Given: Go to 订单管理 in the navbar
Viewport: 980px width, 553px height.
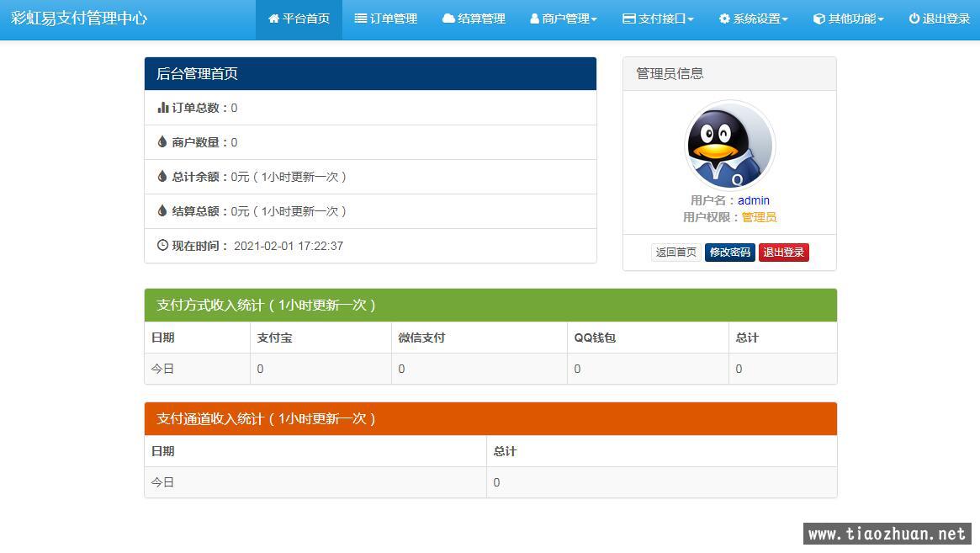Looking at the screenshot, I should pyautogui.click(x=385, y=20).
